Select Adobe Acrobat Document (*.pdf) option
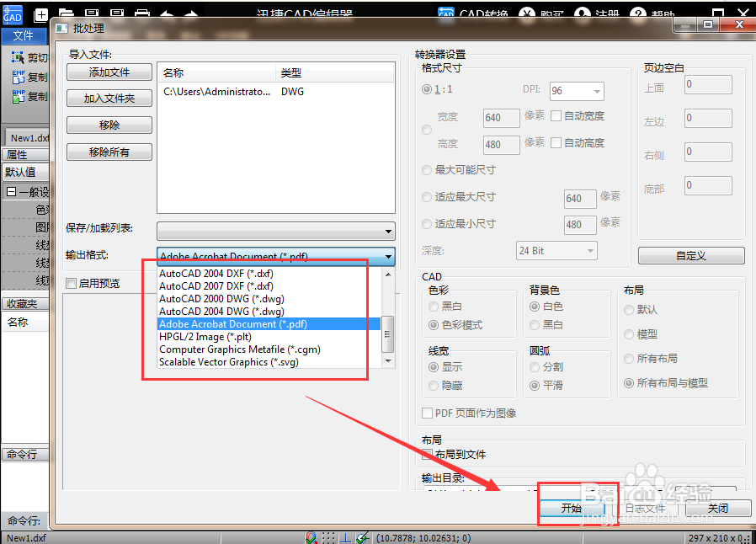The width and height of the screenshot is (756, 544). pyautogui.click(x=269, y=324)
